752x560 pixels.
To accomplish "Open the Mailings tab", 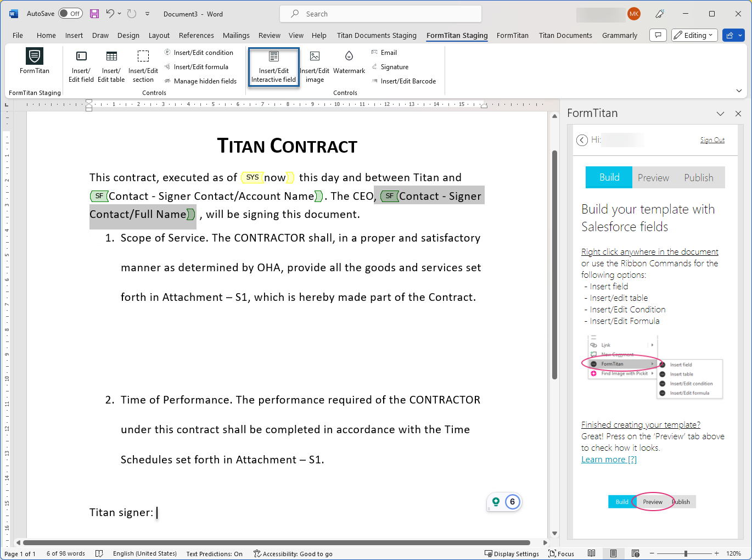I will [x=236, y=35].
